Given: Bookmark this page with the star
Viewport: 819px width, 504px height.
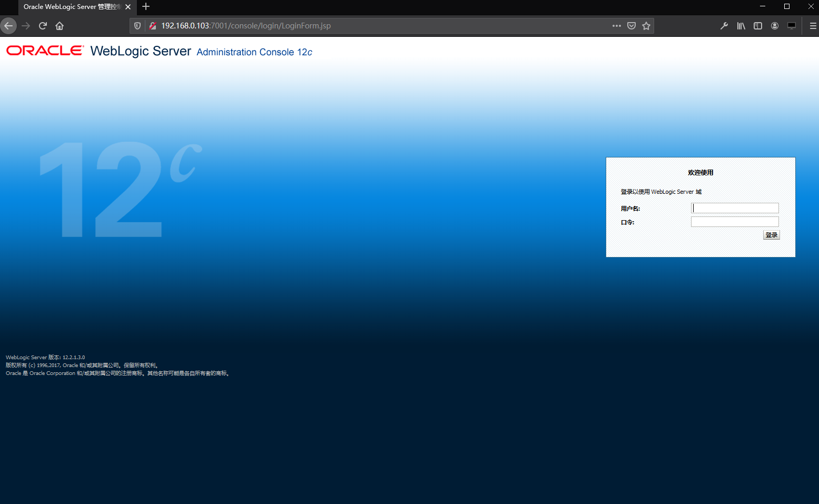Looking at the screenshot, I should pos(646,26).
